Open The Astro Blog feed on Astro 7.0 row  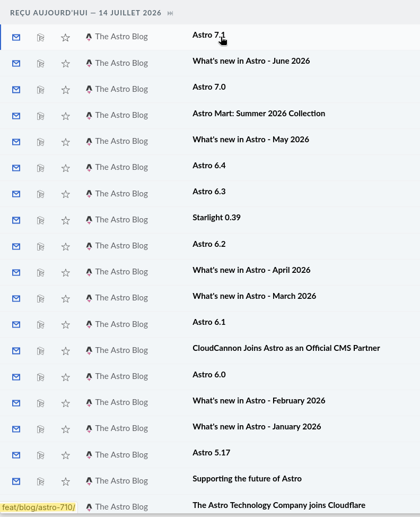point(117,89)
